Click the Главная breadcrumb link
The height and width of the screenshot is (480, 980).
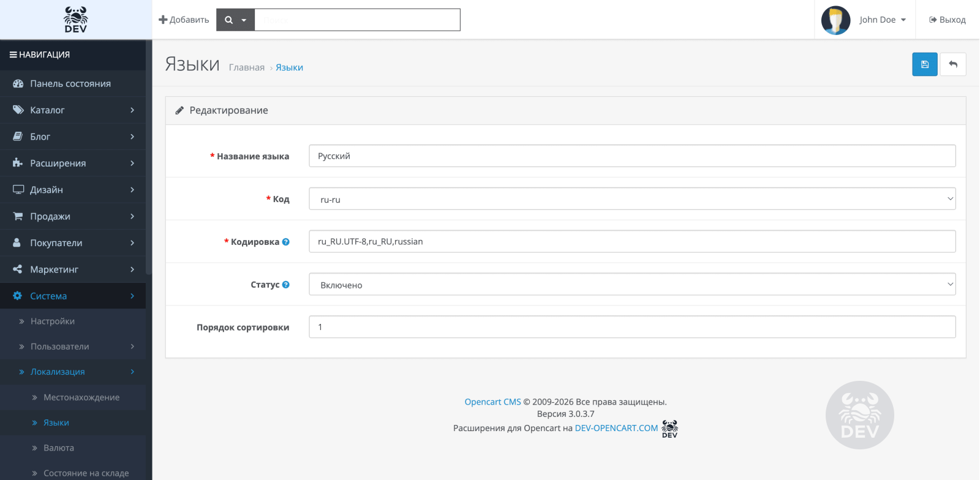[x=247, y=67]
